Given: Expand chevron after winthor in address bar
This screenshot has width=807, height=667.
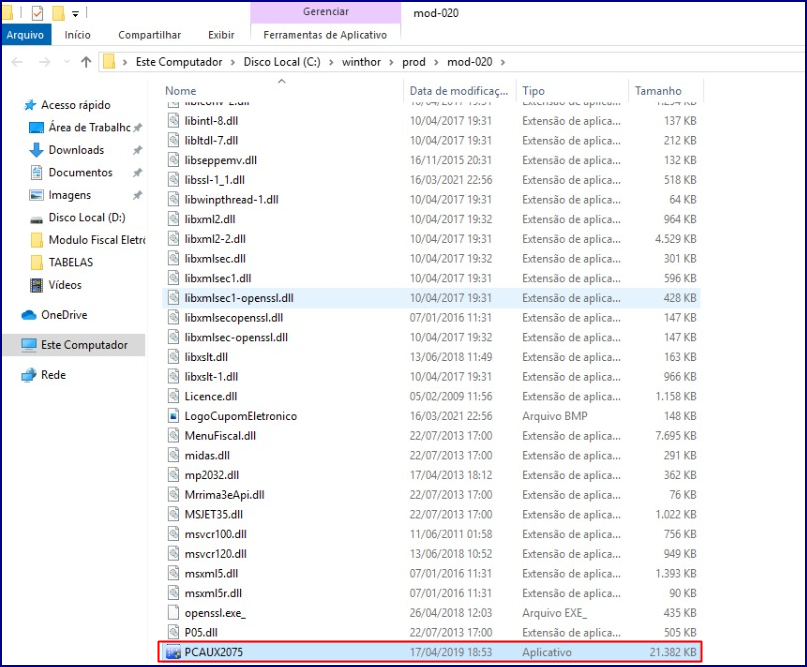Looking at the screenshot, I should point(391,62).
